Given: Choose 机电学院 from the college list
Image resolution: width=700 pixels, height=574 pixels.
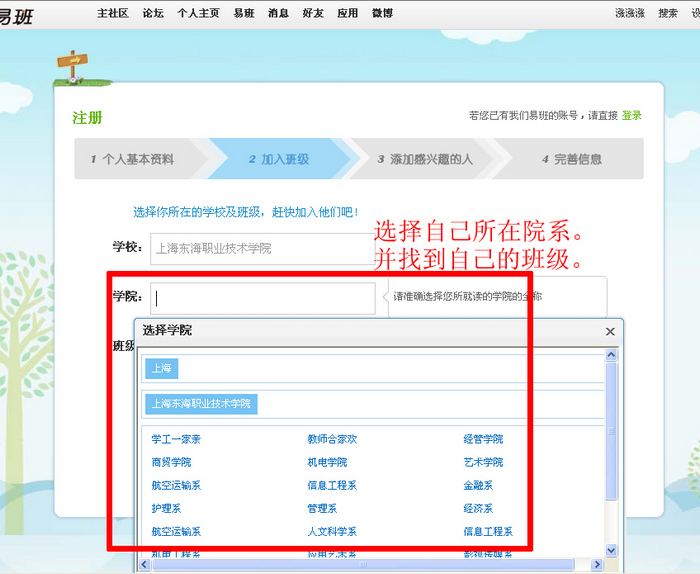Looking at the screenshot, I should 327,462.
